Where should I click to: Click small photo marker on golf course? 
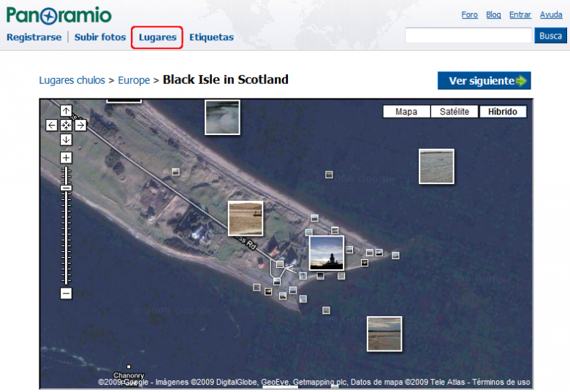[x=175, y=172]
